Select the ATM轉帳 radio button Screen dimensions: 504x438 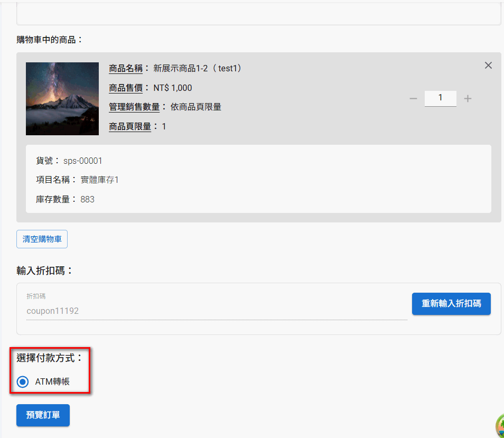tap(23, 382)
